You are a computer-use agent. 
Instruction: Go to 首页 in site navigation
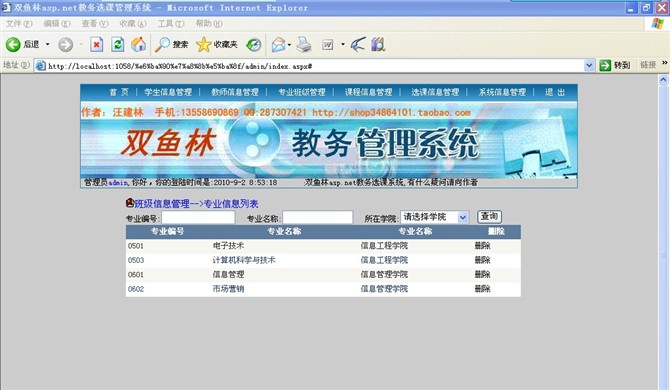(119, 92)
